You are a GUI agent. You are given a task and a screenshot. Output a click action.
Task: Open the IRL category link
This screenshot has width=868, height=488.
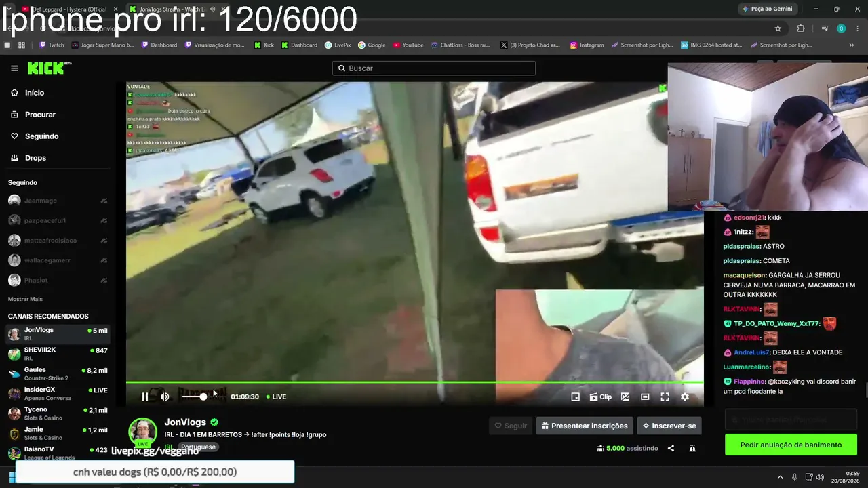(x=167, y=447)
